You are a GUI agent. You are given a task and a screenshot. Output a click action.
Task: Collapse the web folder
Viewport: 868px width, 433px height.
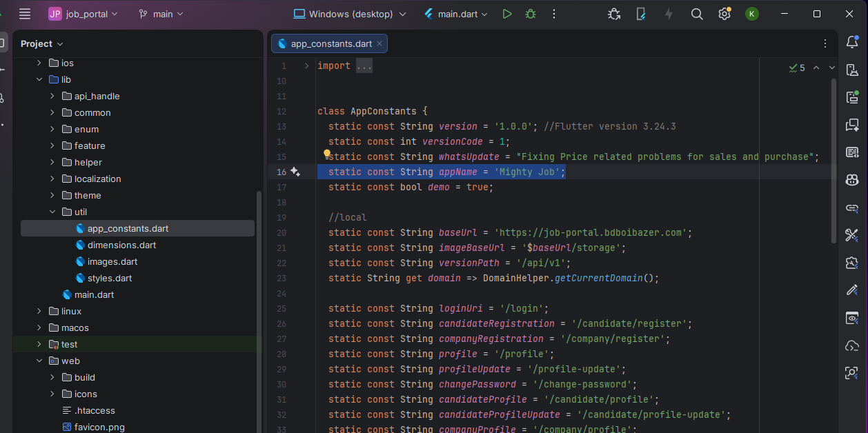click(39, 361)
